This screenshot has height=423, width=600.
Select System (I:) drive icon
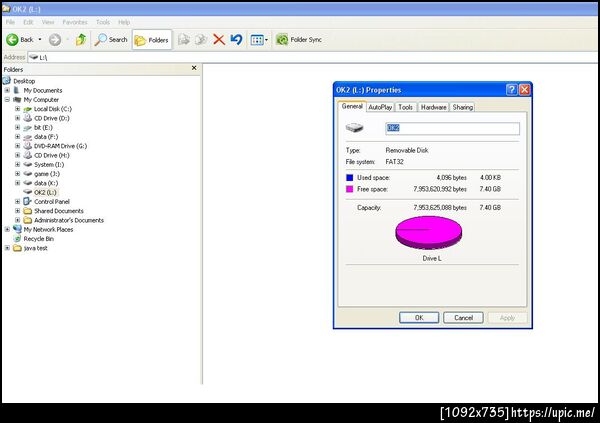pyautogui.click(x=28, y=164)
